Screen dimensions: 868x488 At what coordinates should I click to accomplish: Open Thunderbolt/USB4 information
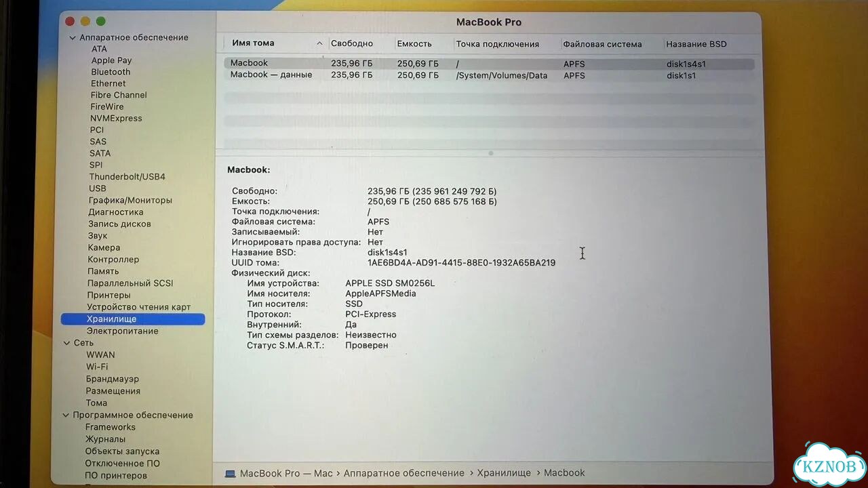127,176
